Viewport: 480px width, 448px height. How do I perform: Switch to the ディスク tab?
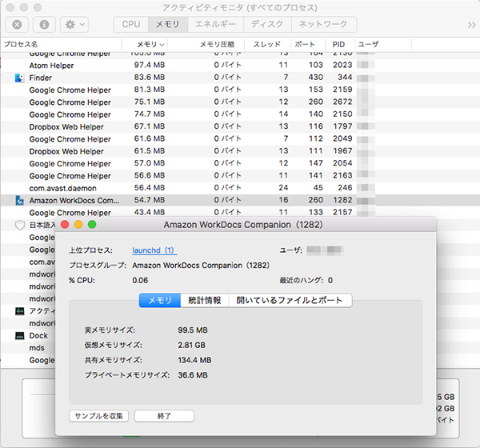click(x=267, y=24)
